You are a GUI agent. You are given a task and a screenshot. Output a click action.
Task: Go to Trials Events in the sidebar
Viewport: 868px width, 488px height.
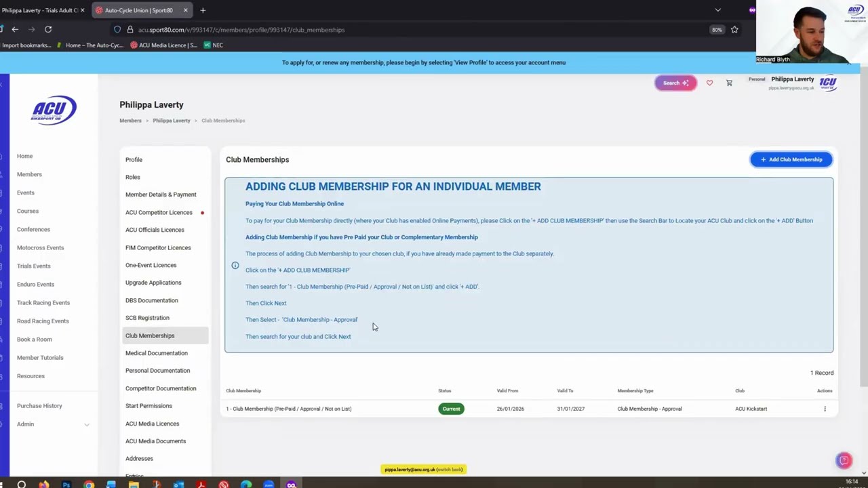(x=33, y=266)
